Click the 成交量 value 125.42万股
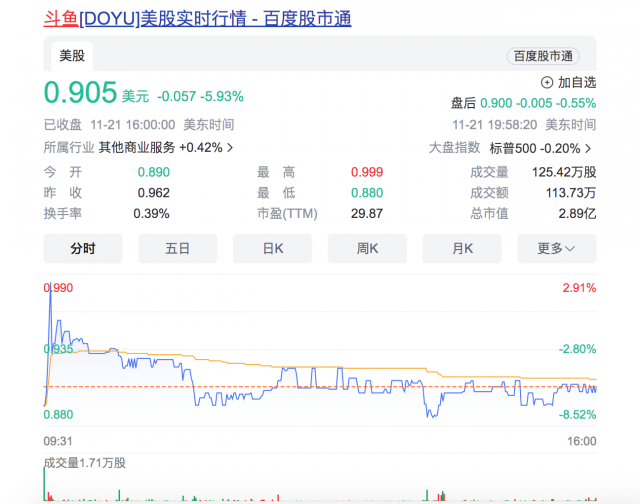The height and width of the screenshot is (504, 640). click(x=564, y=172)
